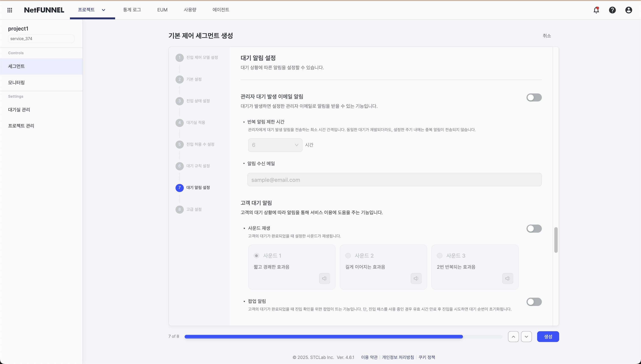Viewport: 641px width, 364px height.
Task: Click the alert email input field
Action: pos(394,179)
